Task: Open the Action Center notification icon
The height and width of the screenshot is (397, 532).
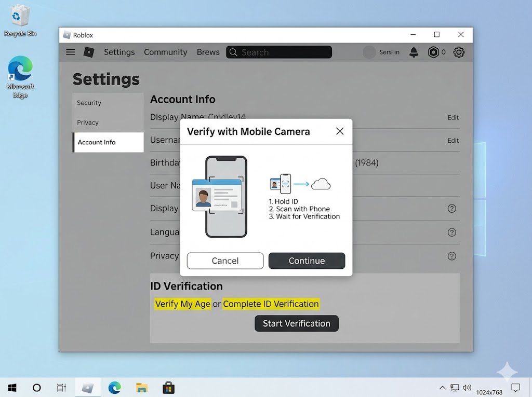Action: point(516,388)
